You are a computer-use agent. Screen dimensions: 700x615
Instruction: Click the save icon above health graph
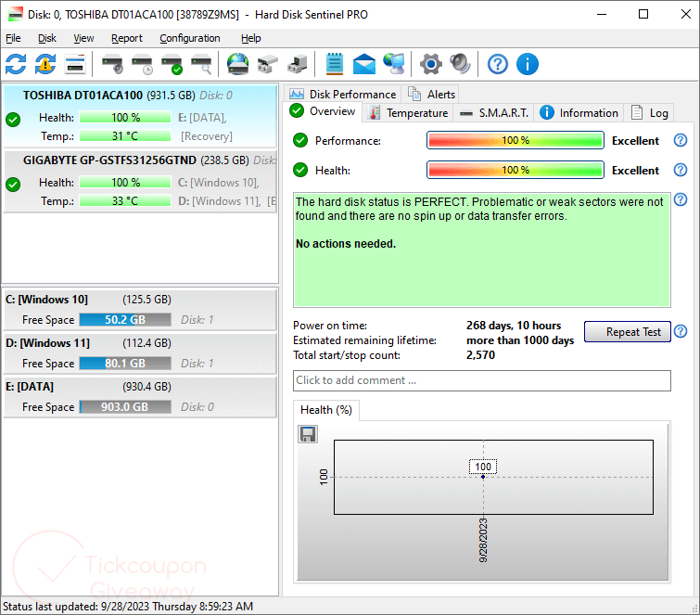point(308,434)
